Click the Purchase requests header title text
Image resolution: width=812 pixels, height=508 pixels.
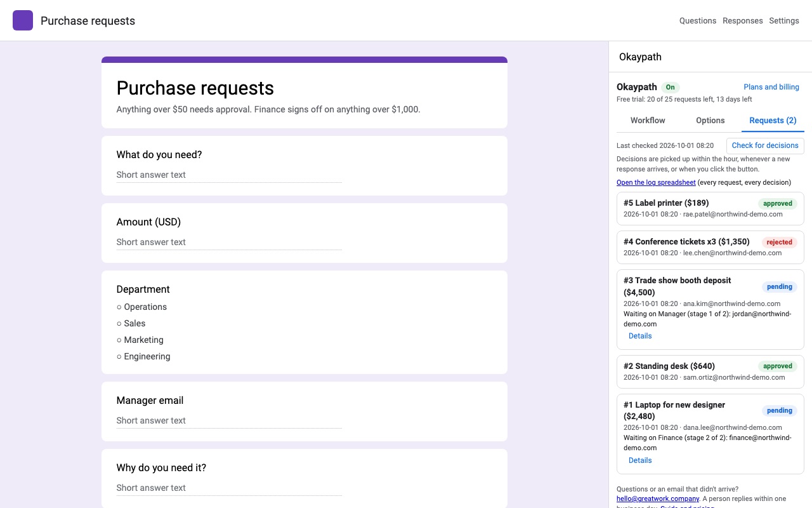tap(88, 21)
